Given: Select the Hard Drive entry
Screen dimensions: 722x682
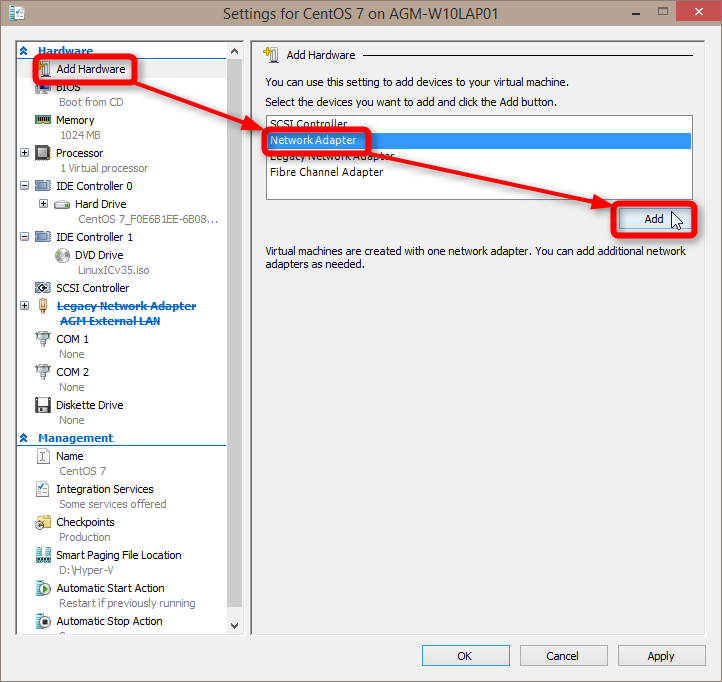Looking at the screenshot, I should (x=100, y=204).
